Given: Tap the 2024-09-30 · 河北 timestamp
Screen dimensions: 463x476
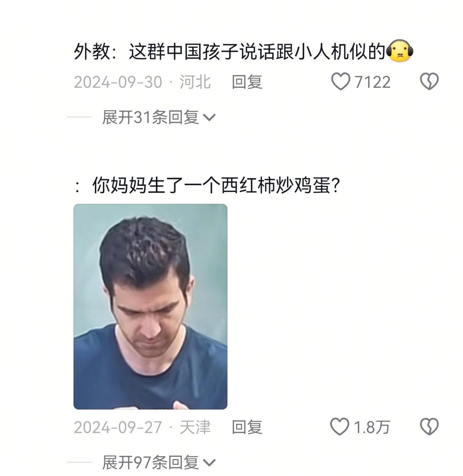Looking at the screenshot, I should (x=142, y=82).
